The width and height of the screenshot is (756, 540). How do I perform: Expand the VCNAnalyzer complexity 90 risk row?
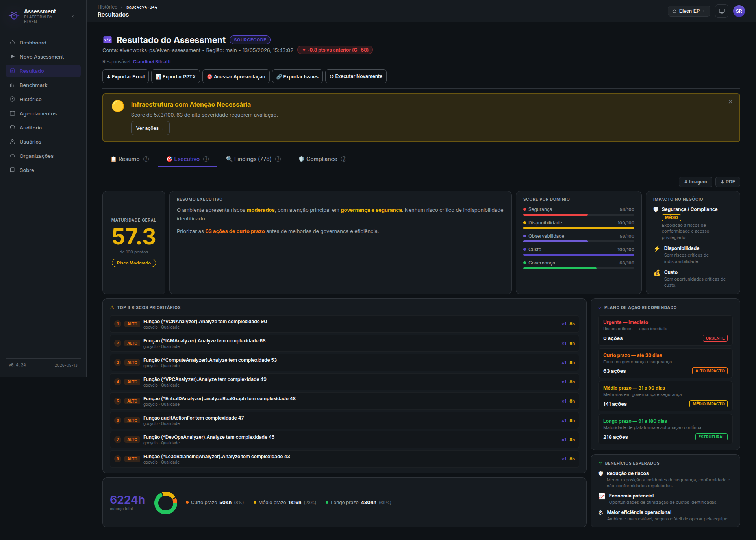(x=344, y=324)
